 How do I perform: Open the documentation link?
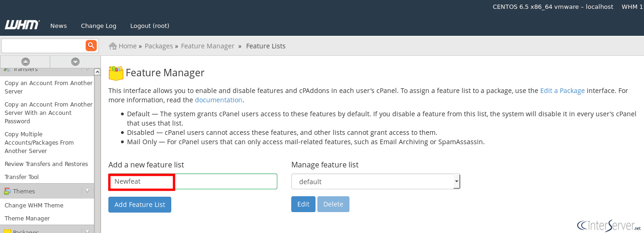(218, 100)
